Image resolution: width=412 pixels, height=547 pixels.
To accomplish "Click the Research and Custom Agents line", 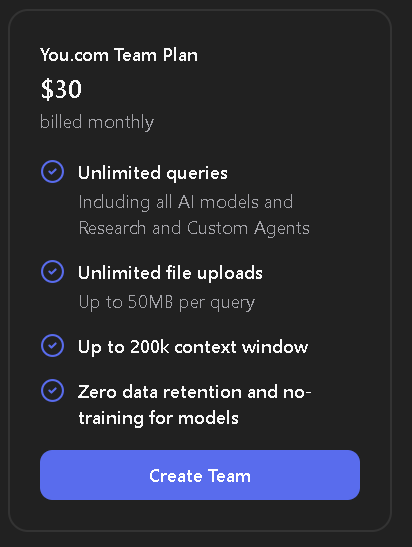I will [194, 228].
